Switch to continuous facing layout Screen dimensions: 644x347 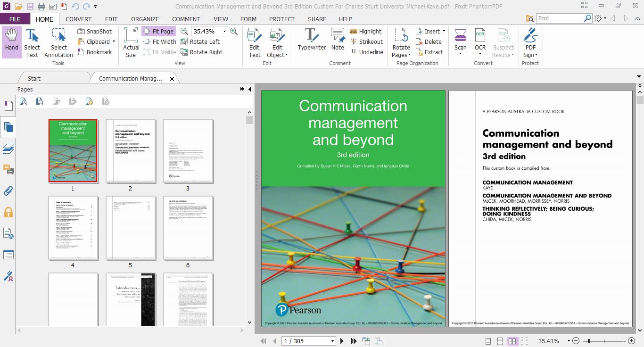[525, 341]
